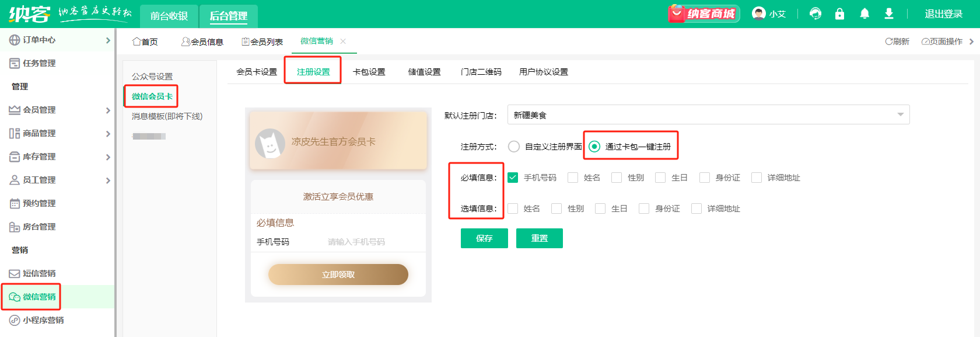This screenshot has height=337, width=980.
Task: Click the 房台管理 building icon
Action: 15,227
